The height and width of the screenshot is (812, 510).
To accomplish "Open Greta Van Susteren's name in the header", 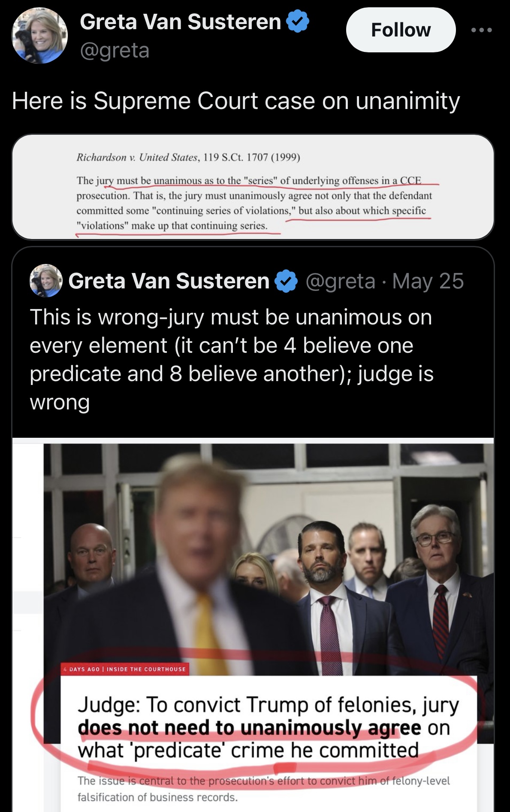I will pos(181,22).
